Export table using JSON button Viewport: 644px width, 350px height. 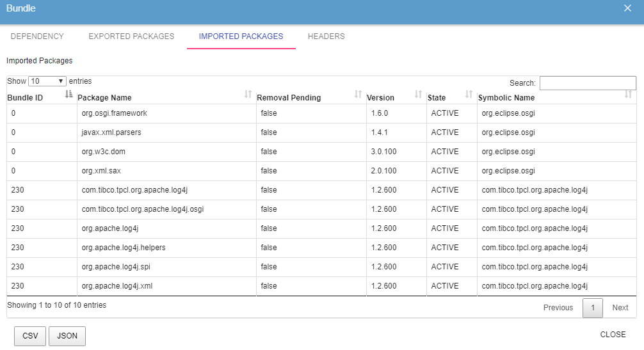(x=67, y=336)
